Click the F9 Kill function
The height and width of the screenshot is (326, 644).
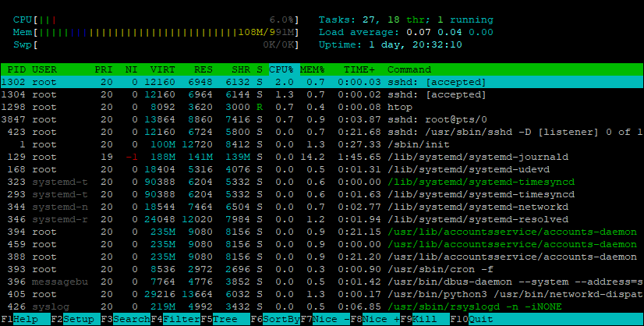[x=425, y=320]
